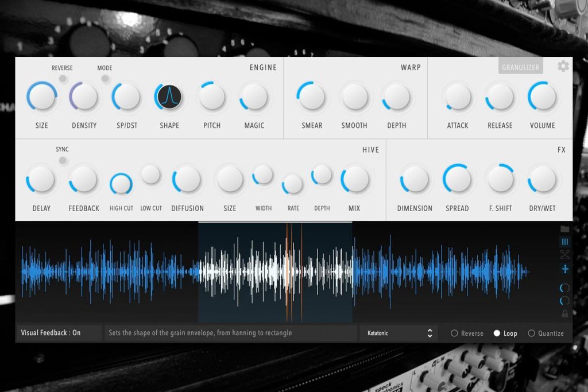Click the DRY/WET knob in FX section

[542, 179]
